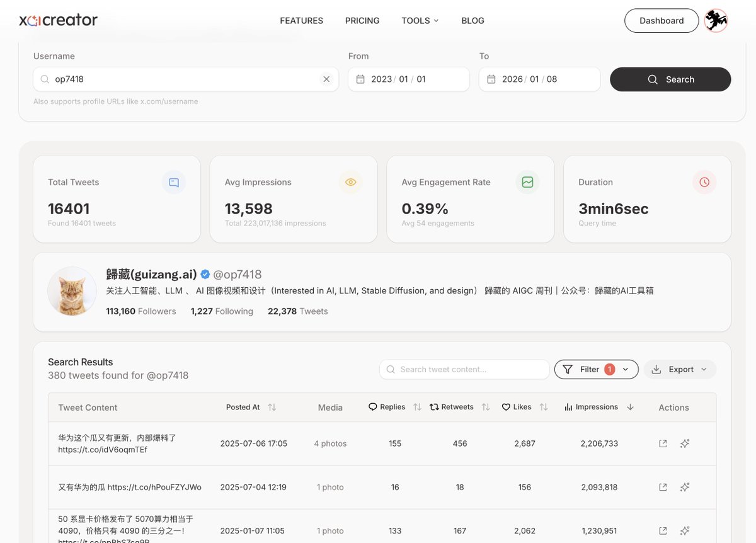
Task: Select the From date year 2023
Action: (382, 79)
